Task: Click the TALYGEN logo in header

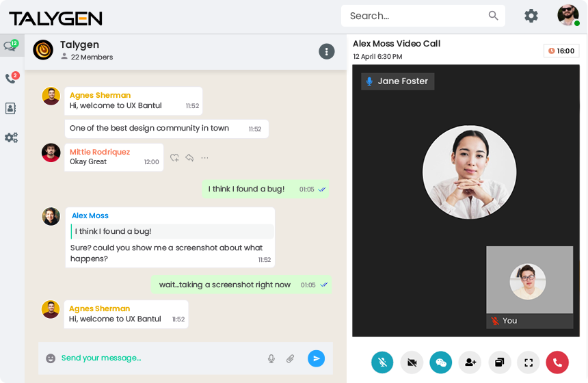Action: 55,18
